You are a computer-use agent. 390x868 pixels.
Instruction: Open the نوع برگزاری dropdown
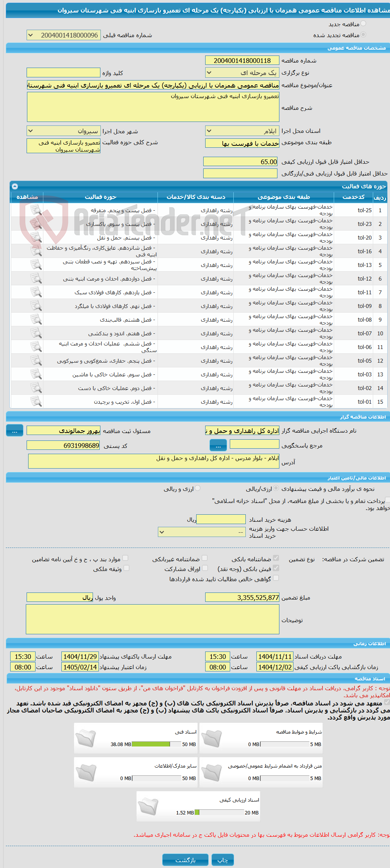pos(242,73)
